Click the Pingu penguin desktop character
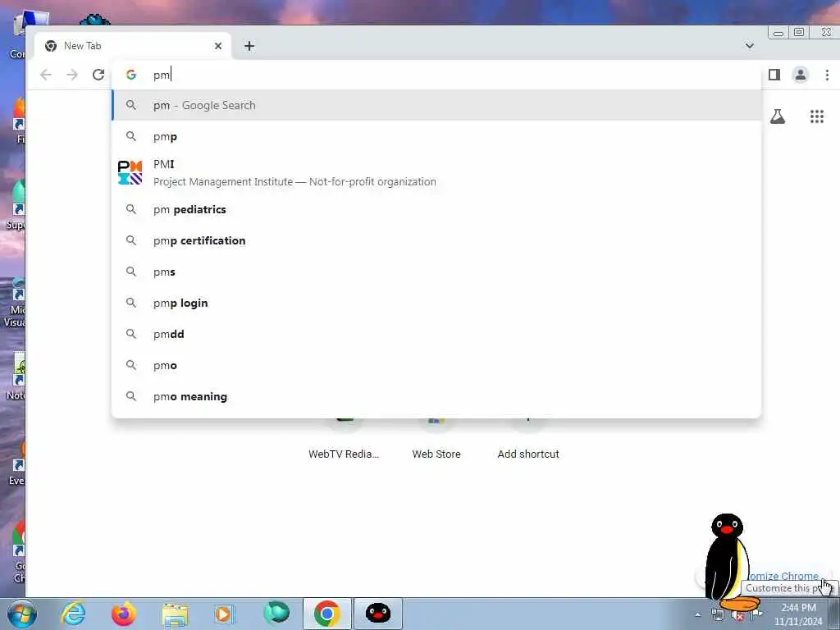 pyautogui.click(x=728, y=563)
